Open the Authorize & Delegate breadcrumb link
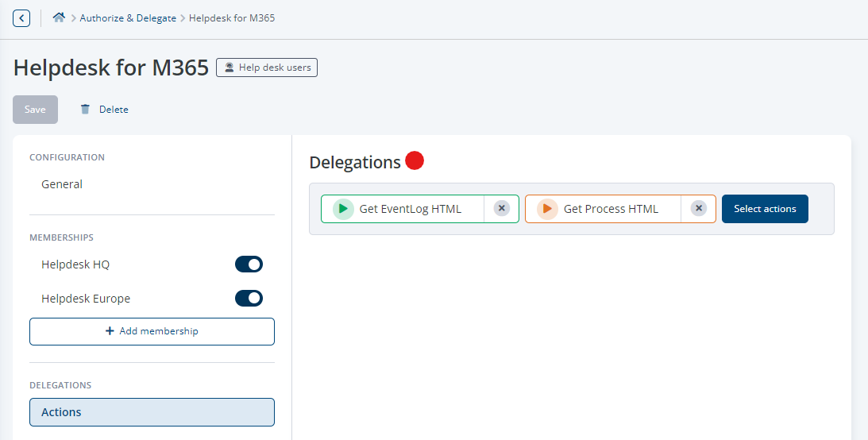Screen dimensions: 868x440 coord(128,18)
